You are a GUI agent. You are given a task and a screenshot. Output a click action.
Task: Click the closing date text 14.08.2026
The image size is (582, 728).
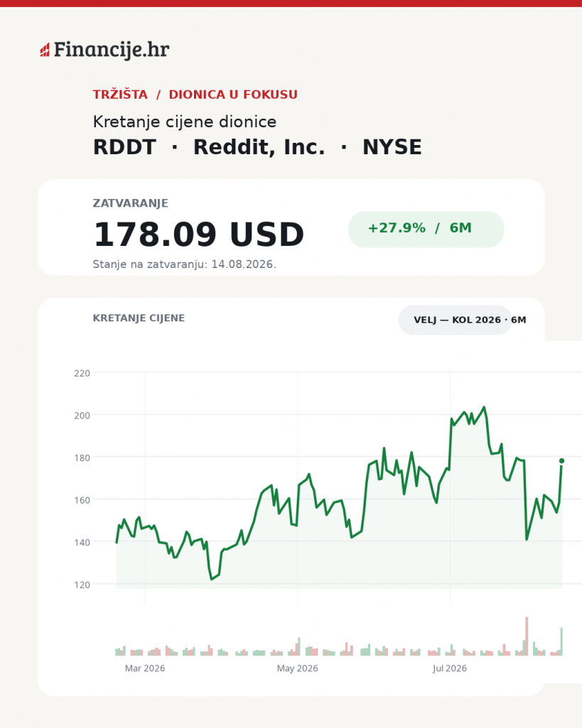point(244,264)
